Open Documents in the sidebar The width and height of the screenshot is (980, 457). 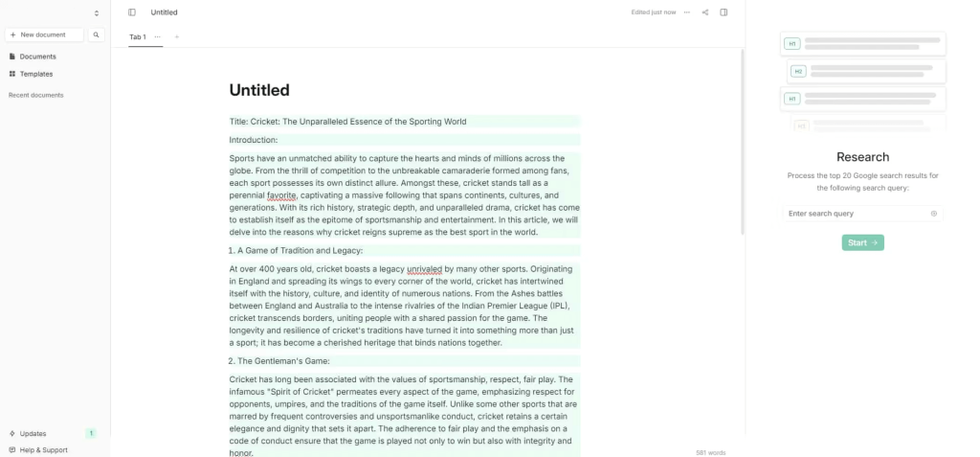(x=37, y=57)
